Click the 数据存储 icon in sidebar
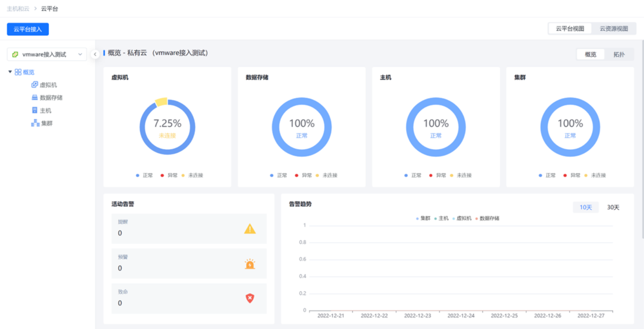 click(35, 98)
